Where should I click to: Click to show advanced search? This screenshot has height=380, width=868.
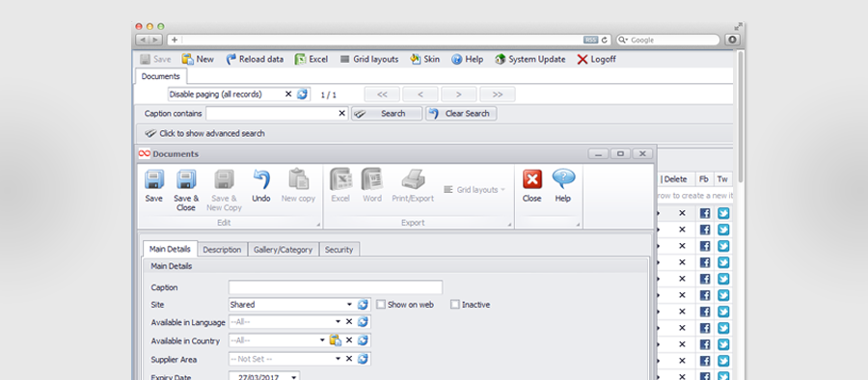[204, 133]
